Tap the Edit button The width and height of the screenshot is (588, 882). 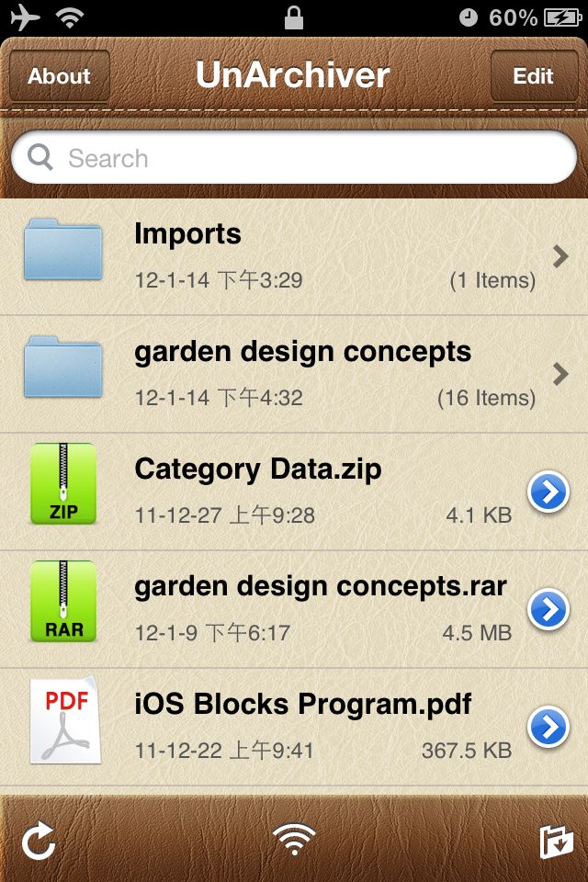[534, 75]
